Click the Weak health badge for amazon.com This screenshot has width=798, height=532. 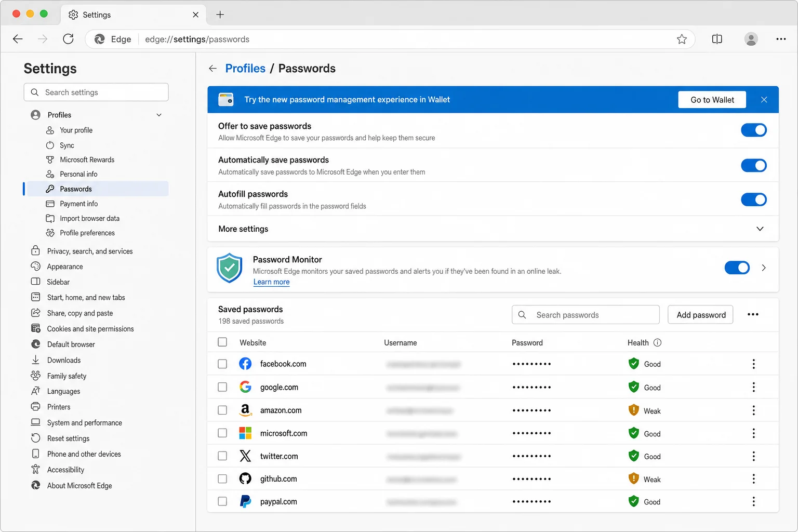point(644,410)
